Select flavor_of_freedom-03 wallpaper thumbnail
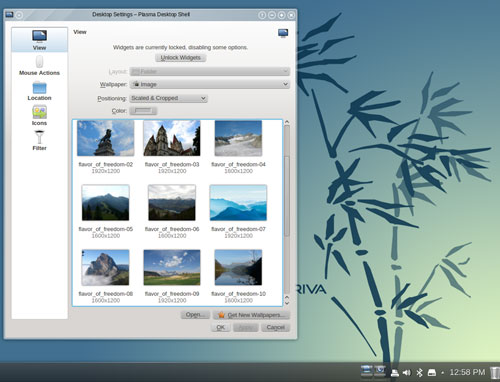 click(x=172, y=138)
